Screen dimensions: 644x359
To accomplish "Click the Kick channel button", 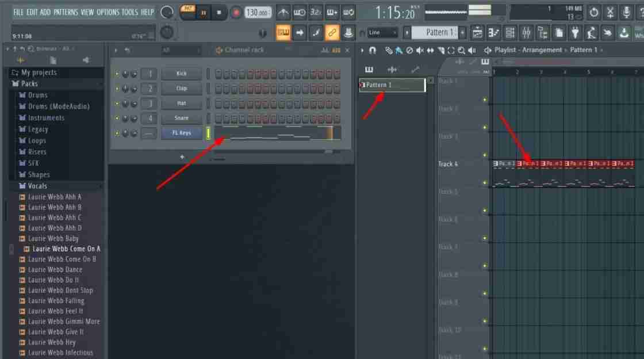I will (x=182, y=74).
